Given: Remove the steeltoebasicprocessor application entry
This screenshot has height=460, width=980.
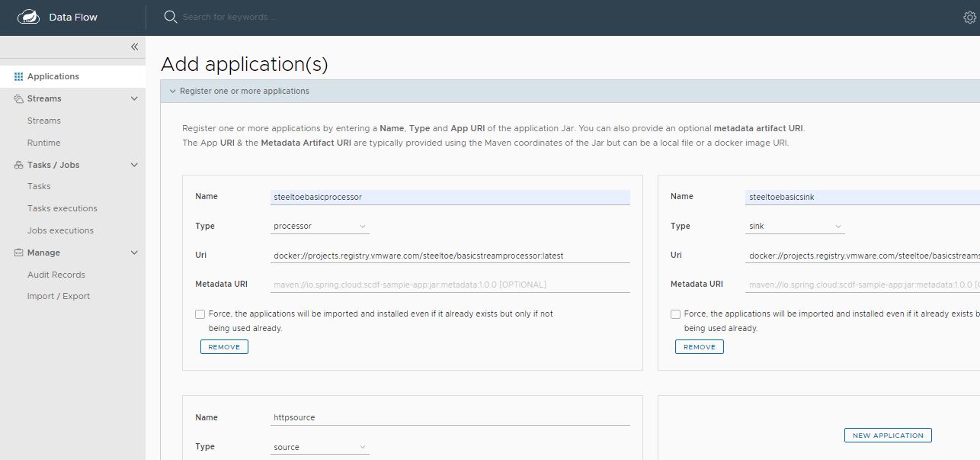Looking at the screenshot, I should (x=223, y=346).
